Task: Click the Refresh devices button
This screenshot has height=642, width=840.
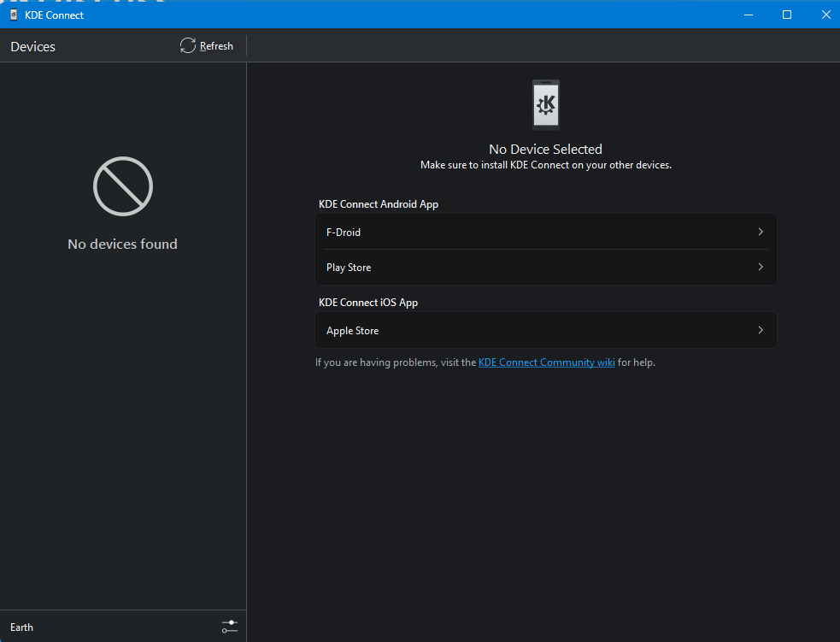Action: pyautogui.click(x=207, y=46)
